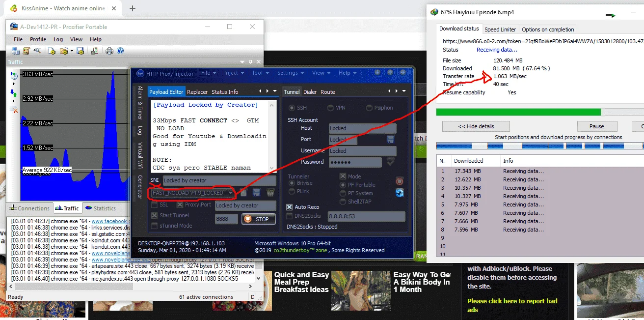This screenshot has height=320, width=644.
Task: Click the clear traffic icon with red X
Action: tap(14, 109)
